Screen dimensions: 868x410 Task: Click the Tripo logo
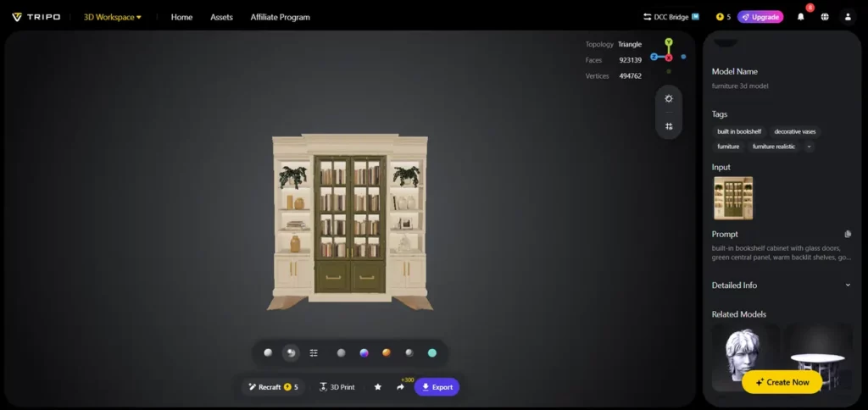36,17
